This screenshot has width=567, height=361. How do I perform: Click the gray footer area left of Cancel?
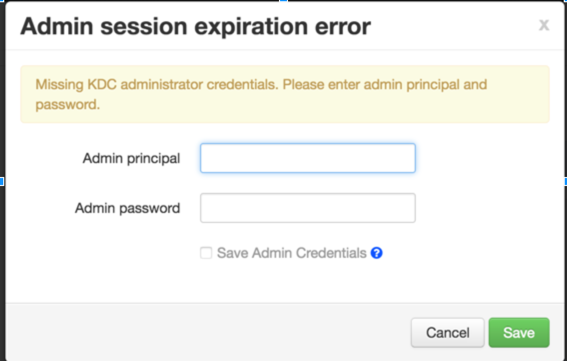click(208, 332)
